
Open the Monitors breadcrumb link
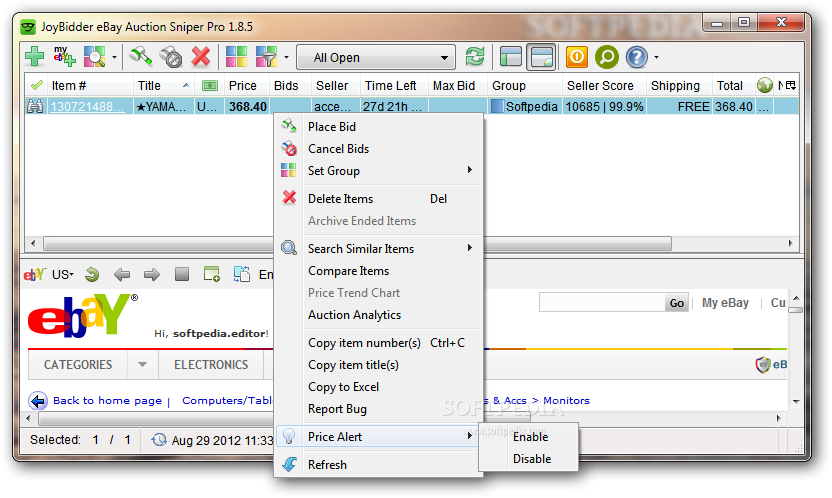point(566,401)
